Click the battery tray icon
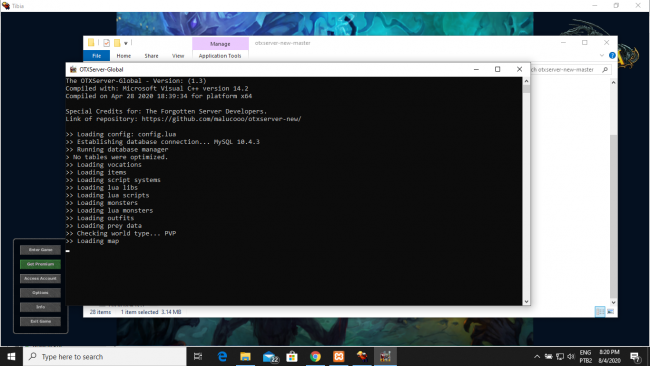 [x=548, y=356]
